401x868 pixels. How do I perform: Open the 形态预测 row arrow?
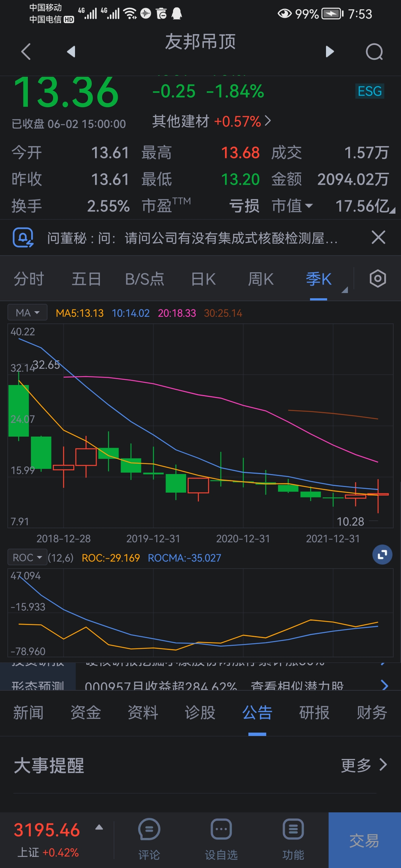click(385, 685)
